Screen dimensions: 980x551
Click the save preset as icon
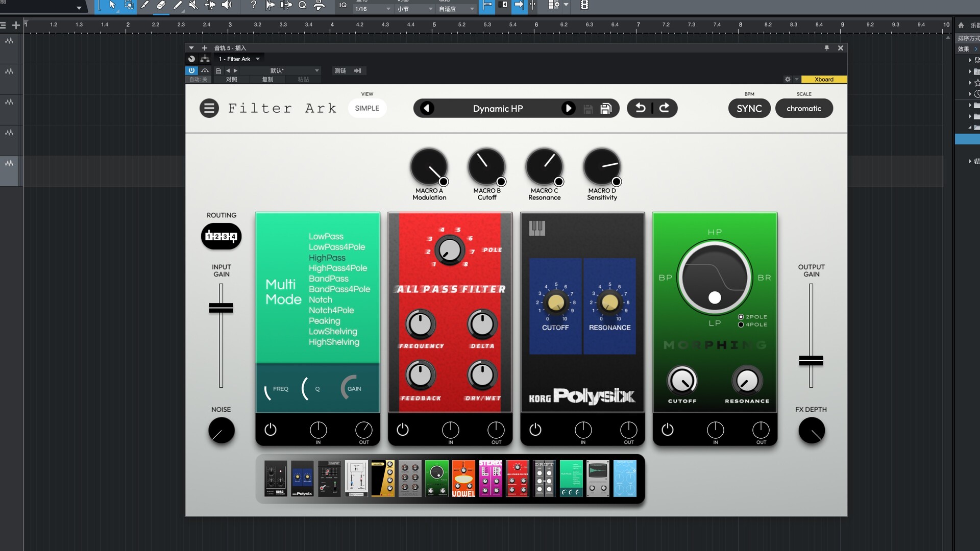[x=606, y=109]
